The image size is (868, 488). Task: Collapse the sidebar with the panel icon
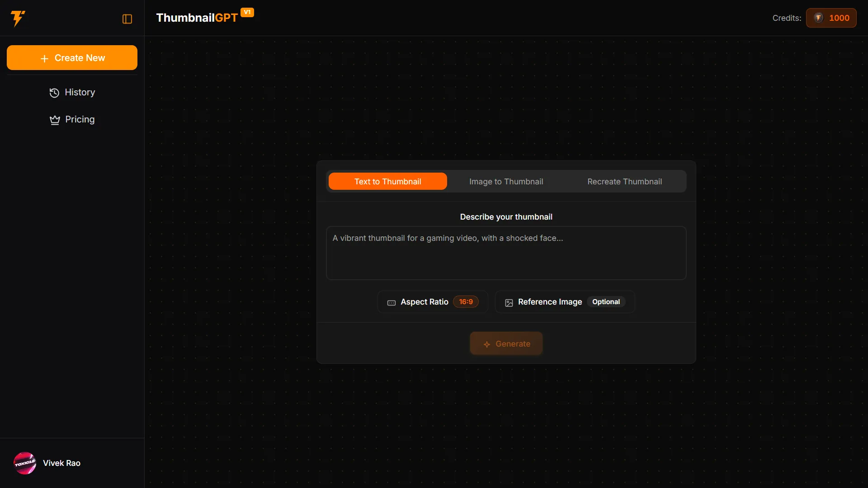(x=127, y=19)
